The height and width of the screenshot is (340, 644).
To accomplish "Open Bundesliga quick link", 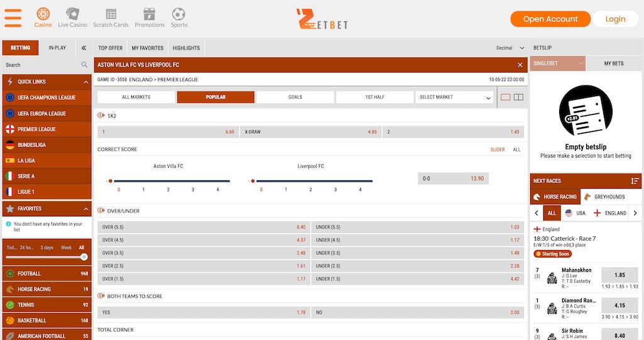I will [x=47, y=145].
